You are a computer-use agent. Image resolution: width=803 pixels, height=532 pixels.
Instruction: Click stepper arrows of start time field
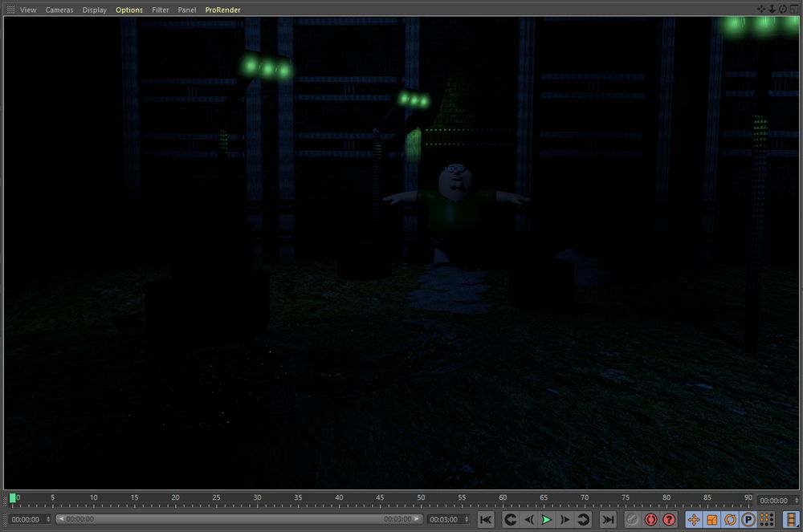[48, 519]
